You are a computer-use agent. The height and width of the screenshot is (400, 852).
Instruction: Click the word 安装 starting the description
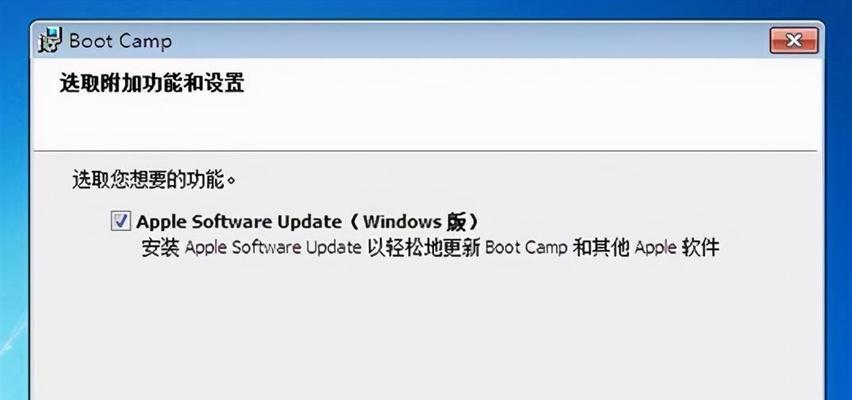[x=160, y=248]
